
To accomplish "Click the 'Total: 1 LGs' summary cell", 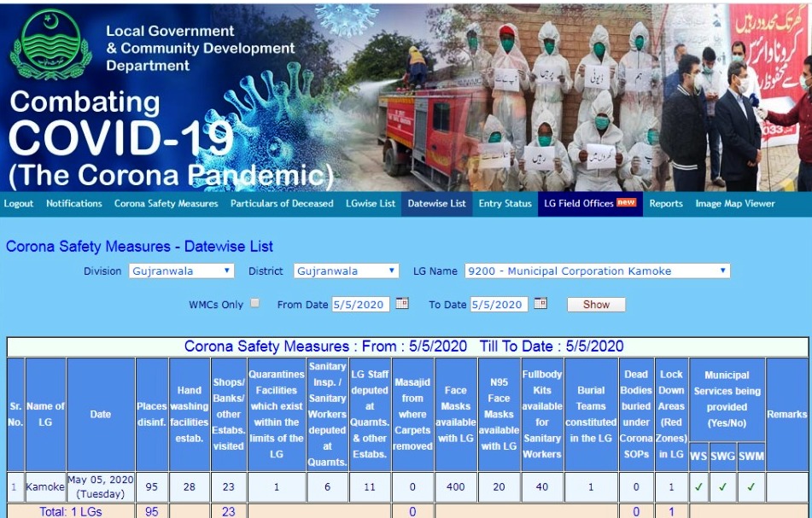I will click(x=71, y=511).
